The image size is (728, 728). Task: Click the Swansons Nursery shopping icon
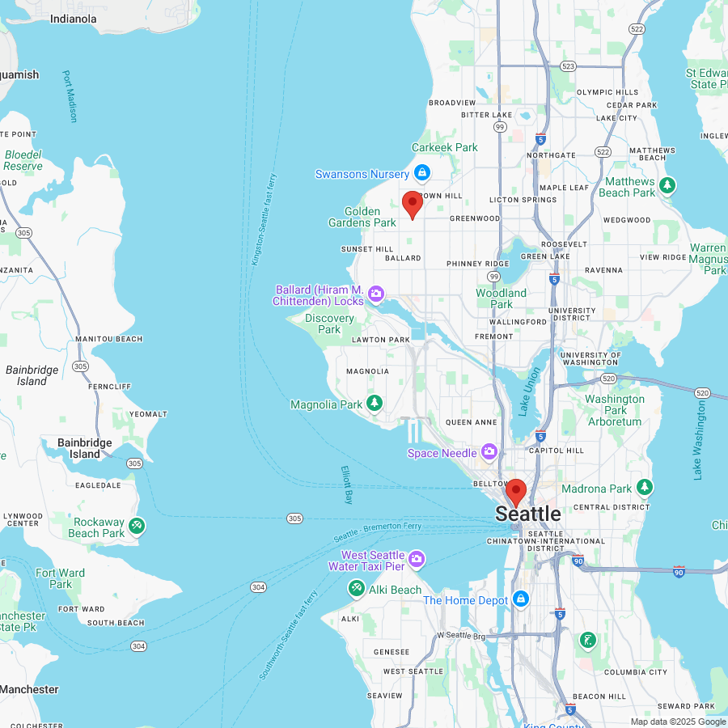pyautogui.click(x=421, y=172)
